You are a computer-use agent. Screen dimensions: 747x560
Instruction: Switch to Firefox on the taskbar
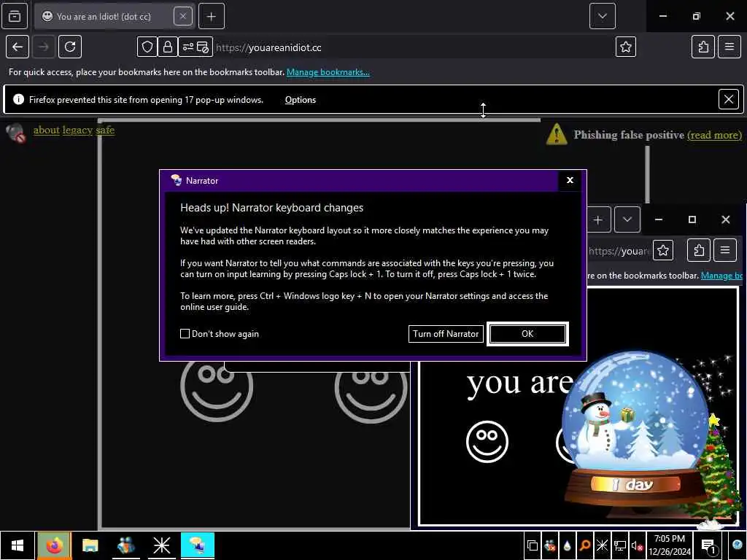pos(54,545)
